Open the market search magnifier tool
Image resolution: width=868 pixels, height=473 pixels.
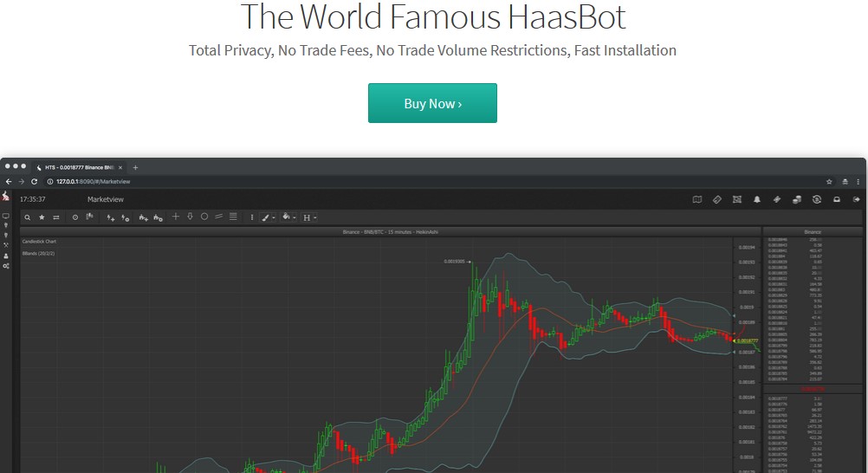(x=27, y=217)
